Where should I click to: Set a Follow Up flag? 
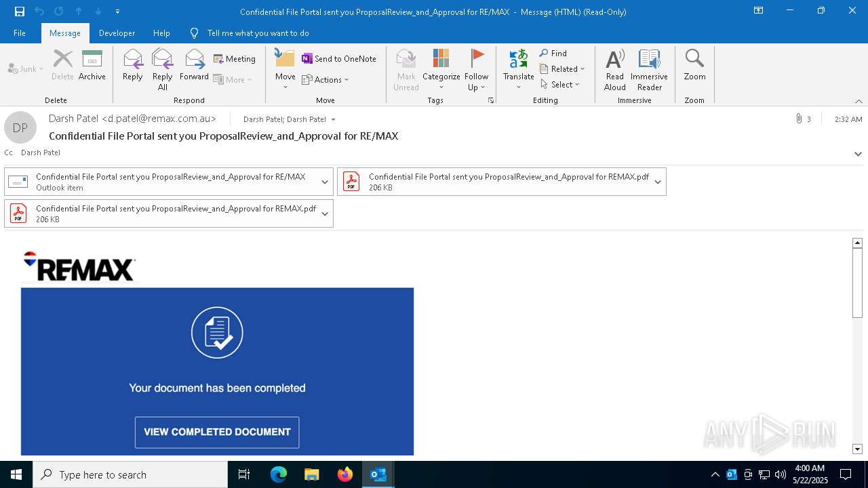477,69
